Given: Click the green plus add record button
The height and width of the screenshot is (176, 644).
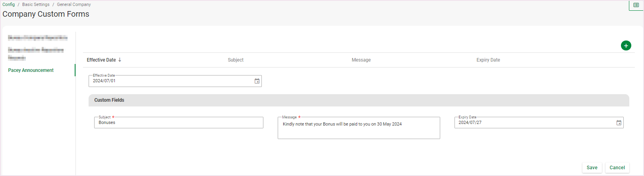Looking at the screenshot, I should (x=626, y=46).
